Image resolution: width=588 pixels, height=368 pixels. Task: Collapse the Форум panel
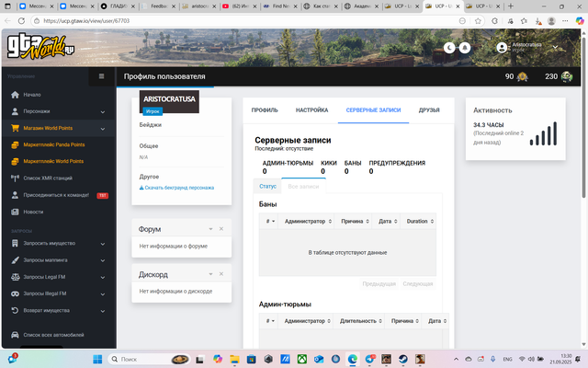[x=210, y=229]
